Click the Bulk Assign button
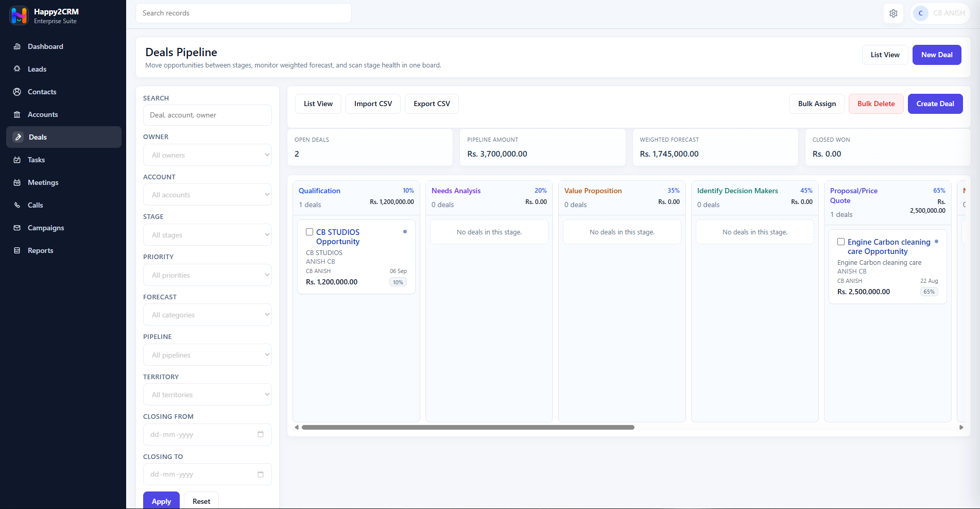The image size is (980, 509). tap(817, 104)
